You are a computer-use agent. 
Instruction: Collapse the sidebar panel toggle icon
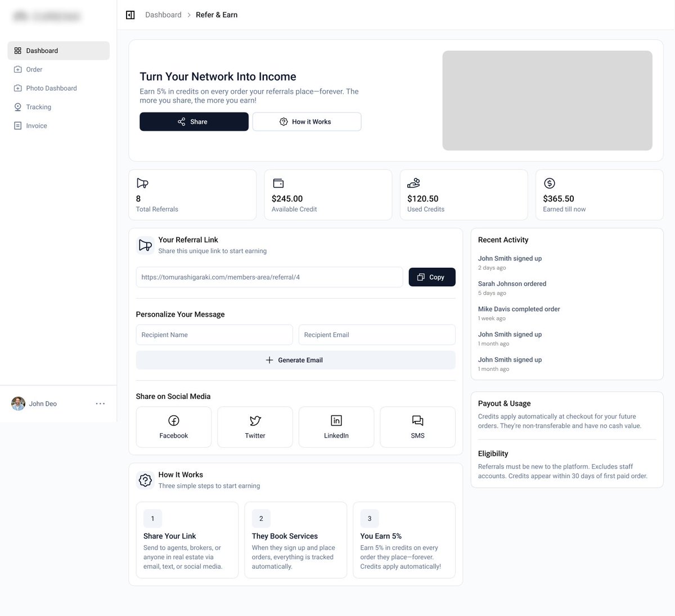coord(130,15)
